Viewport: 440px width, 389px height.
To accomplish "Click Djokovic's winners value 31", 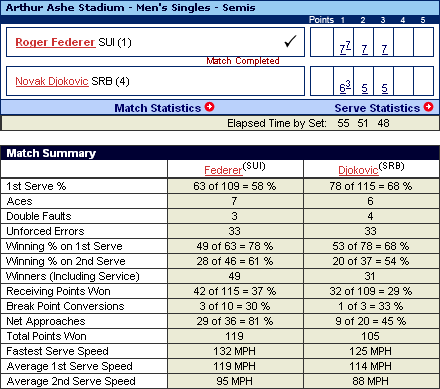I will point(370,276).
